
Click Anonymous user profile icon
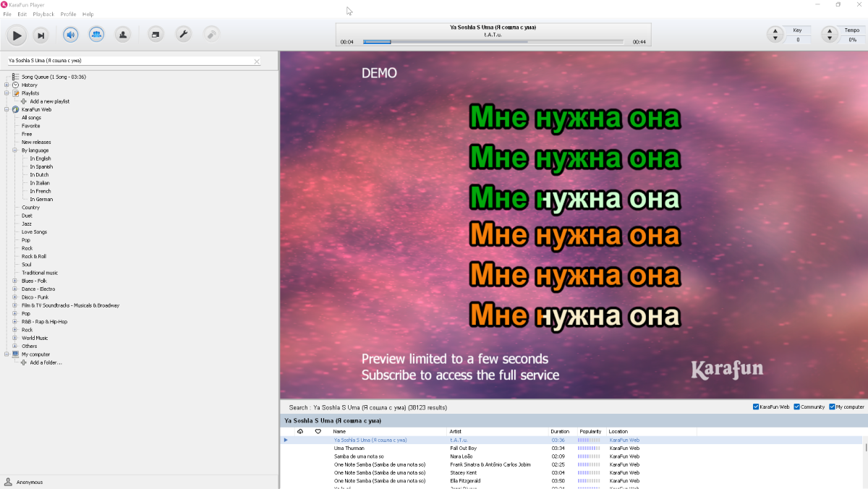(8, 482)
